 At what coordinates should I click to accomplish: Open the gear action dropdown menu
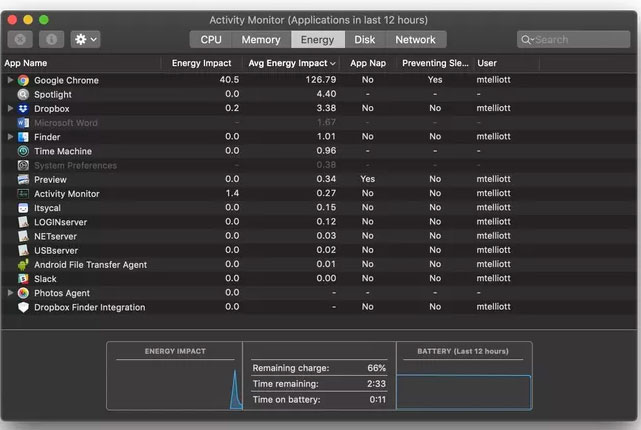[86, 39]
